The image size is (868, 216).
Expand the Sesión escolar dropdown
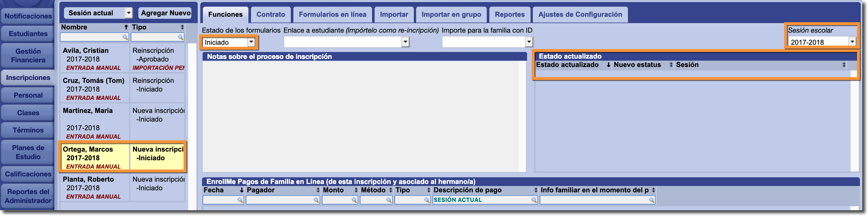click(852, 42)
